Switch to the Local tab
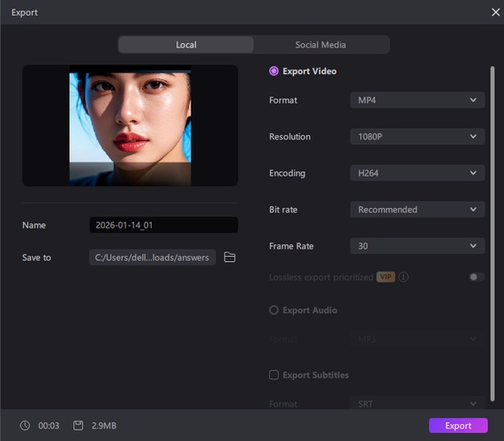 pyautogui.click(x=185, y=45)
